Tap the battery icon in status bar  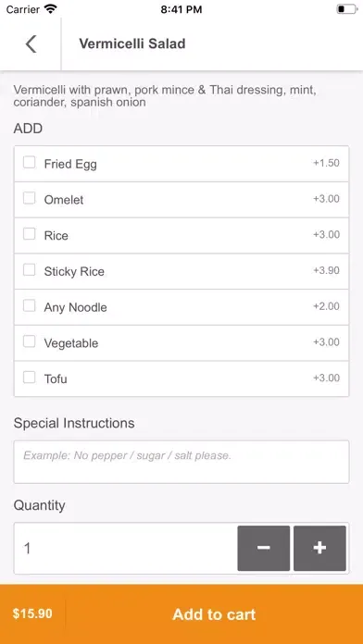point(346,9)
